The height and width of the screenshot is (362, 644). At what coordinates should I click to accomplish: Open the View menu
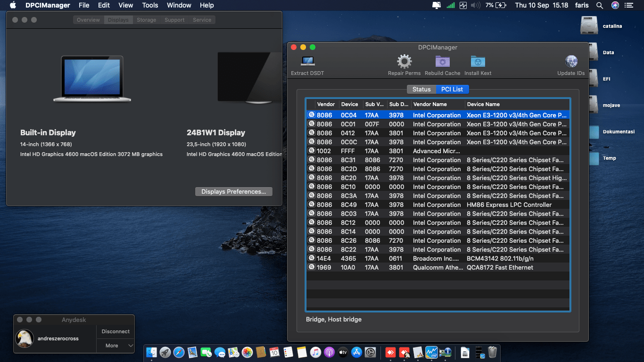(x=125, y=5)
